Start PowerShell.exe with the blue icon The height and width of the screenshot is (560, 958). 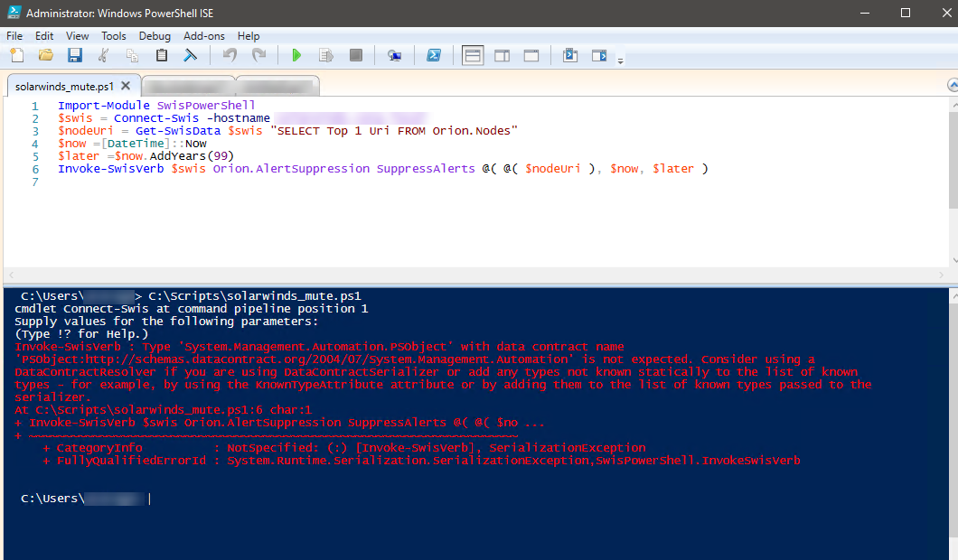(434, 56)
